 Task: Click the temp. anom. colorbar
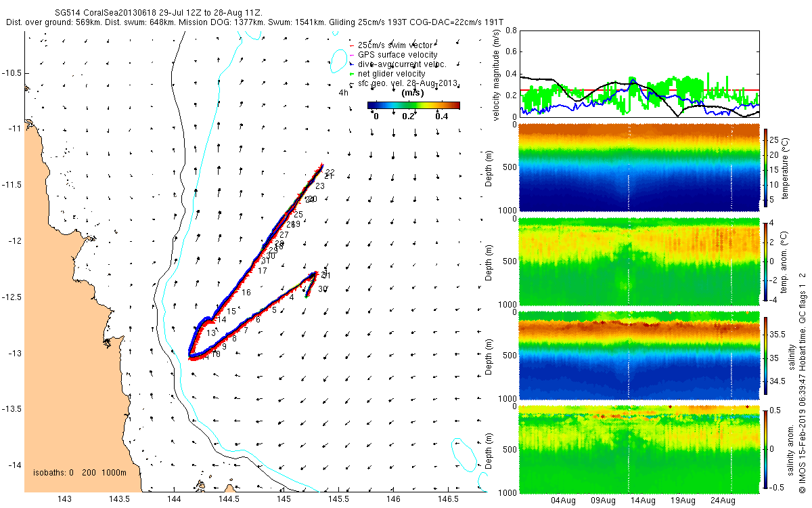766,261
